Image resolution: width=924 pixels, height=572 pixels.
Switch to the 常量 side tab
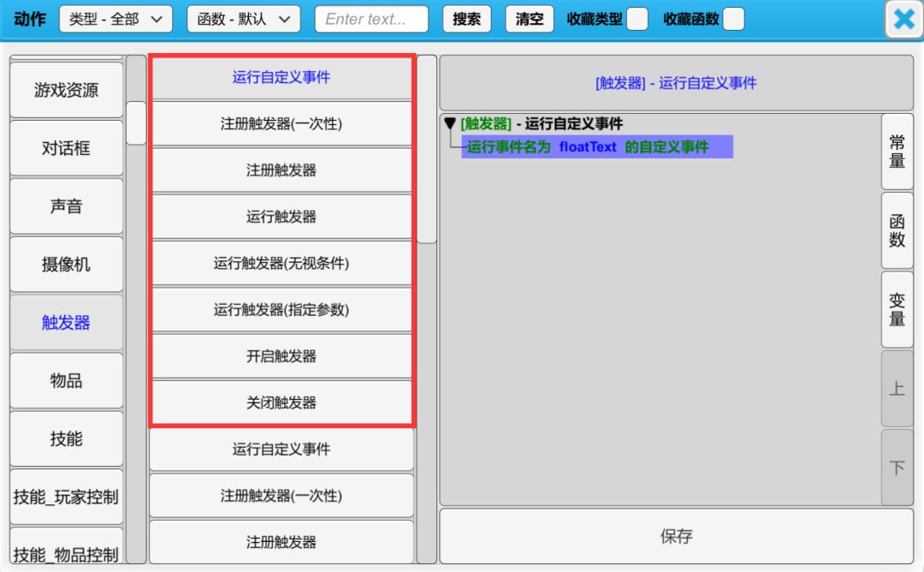point(897,152)
